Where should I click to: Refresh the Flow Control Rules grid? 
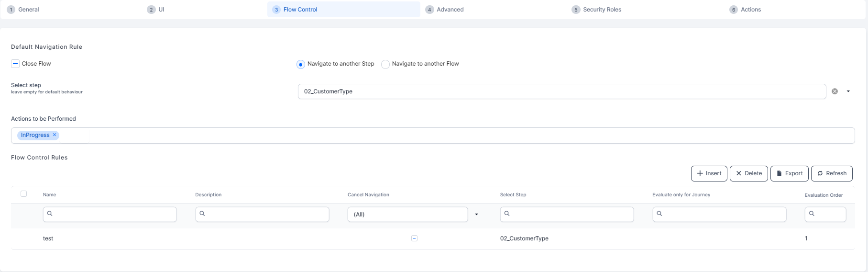tap(831, 173)
